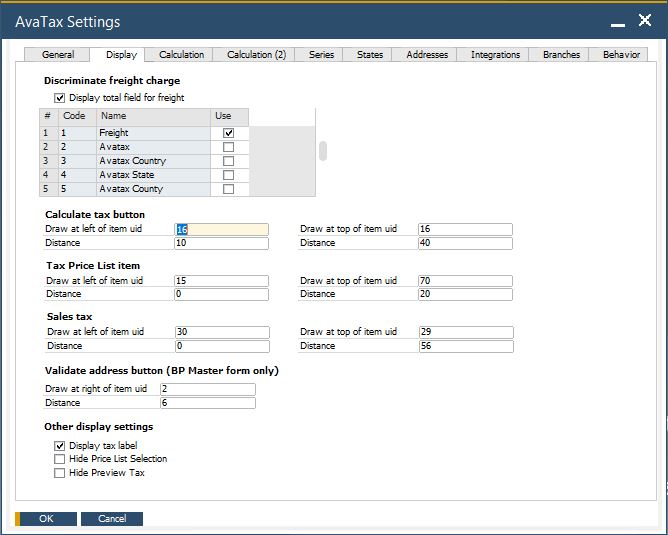Switch to the Branches tab

coord(559,55)
